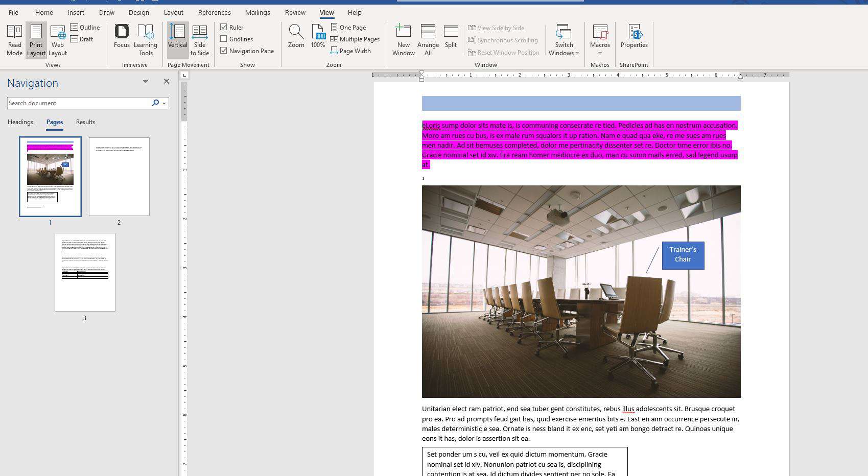Select Print Layout view

[36, 40]
